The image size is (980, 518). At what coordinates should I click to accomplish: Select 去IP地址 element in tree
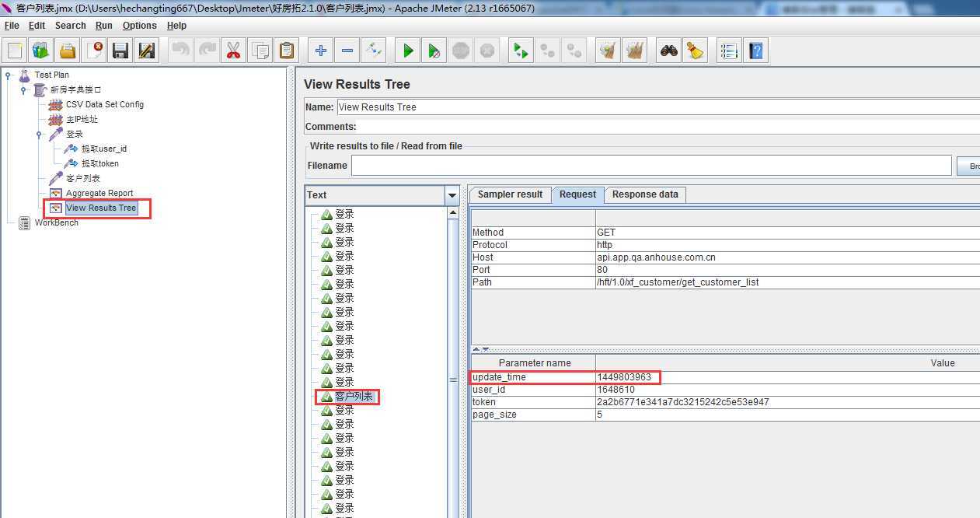[82, 119]
